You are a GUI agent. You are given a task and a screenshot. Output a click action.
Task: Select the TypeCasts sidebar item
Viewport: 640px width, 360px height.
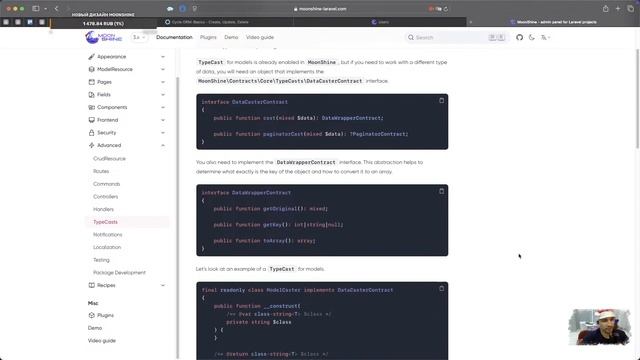(127, 222)
